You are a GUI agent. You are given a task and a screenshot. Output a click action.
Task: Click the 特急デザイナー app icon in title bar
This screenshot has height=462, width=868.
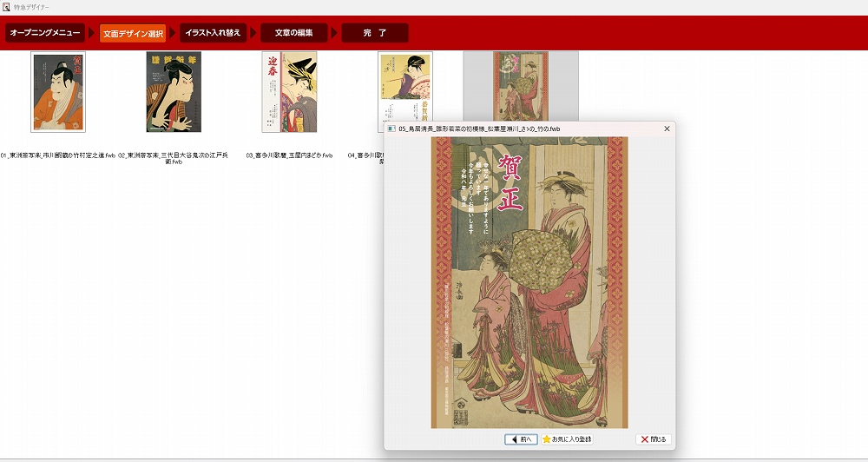pyautogui.click(x=6, y=6)
